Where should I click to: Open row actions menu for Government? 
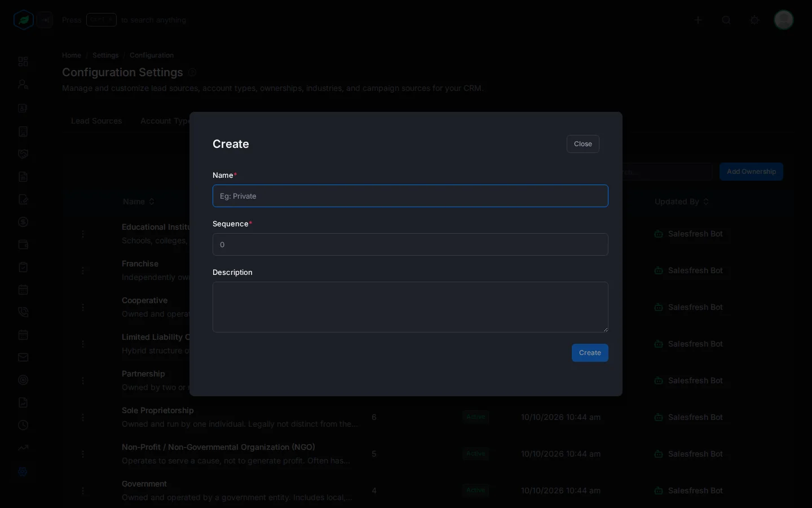pyautogui.click(x=83, y=491)
